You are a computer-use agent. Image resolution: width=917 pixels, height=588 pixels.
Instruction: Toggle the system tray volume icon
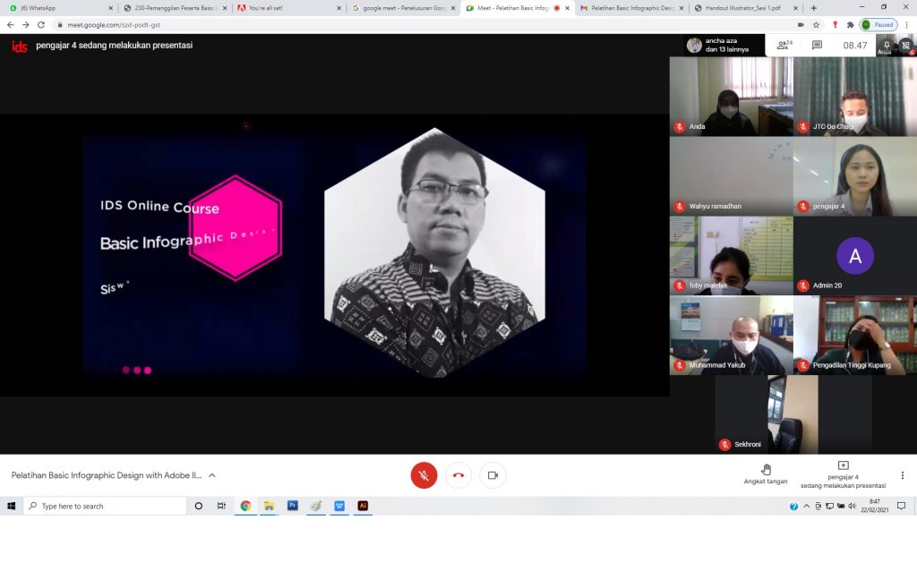click(852, 507)
